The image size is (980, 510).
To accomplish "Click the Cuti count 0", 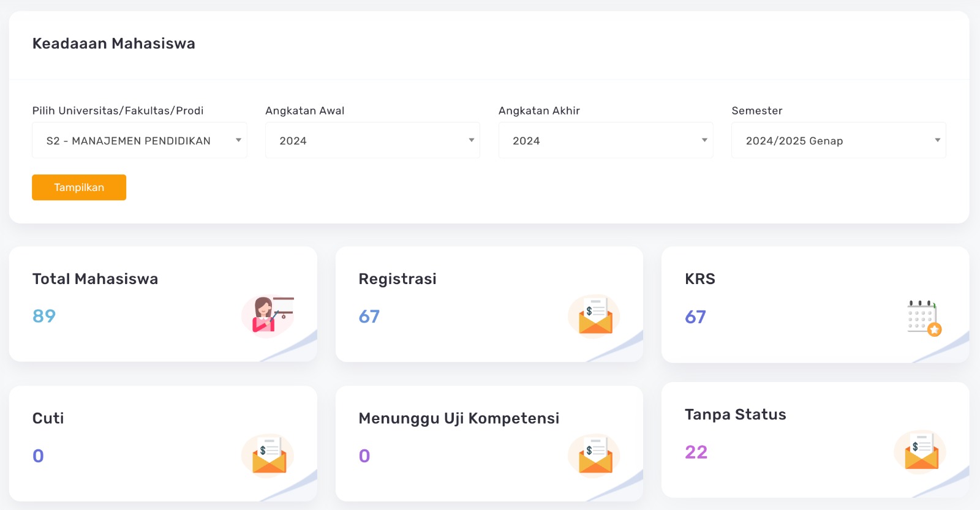I will [38, 456].
